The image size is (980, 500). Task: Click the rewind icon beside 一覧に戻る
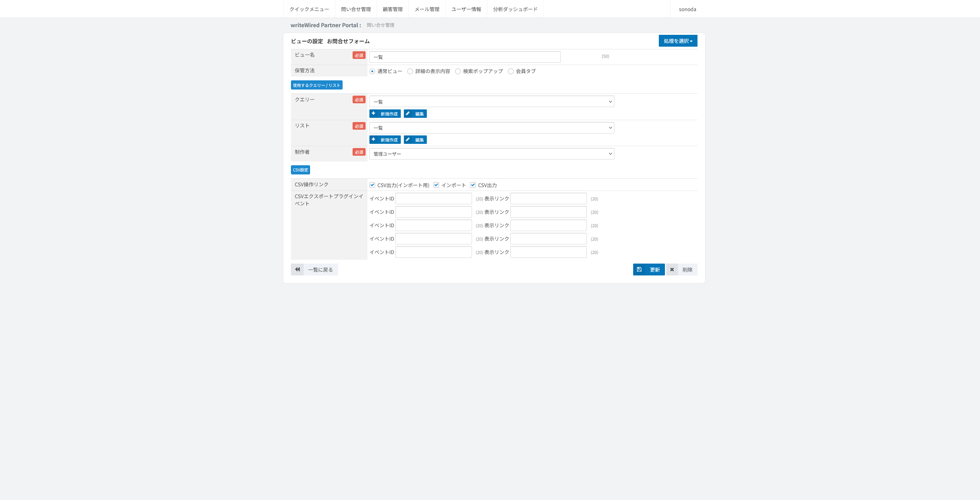point(297,269)
